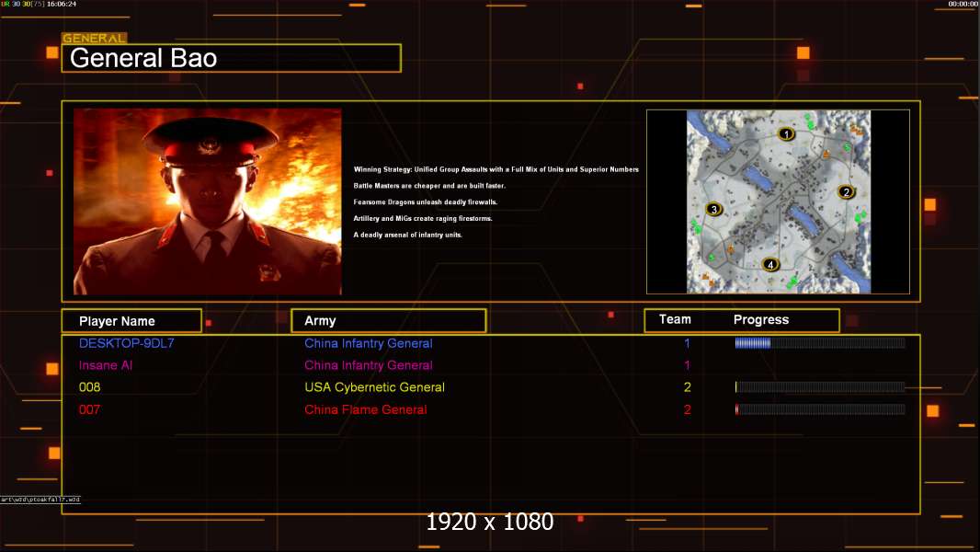
Task: Click the red progress bar for 007
Action: coord(820,409)
